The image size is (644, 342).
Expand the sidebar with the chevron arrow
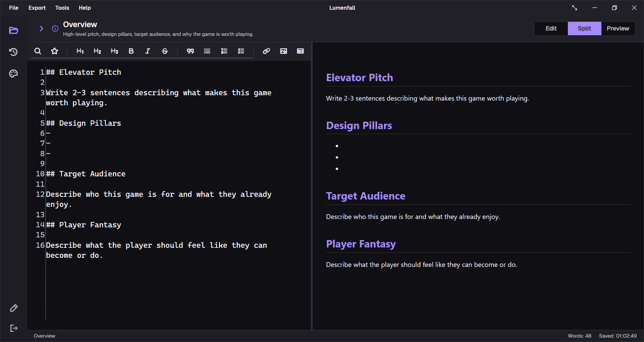(x=41, y=28)
